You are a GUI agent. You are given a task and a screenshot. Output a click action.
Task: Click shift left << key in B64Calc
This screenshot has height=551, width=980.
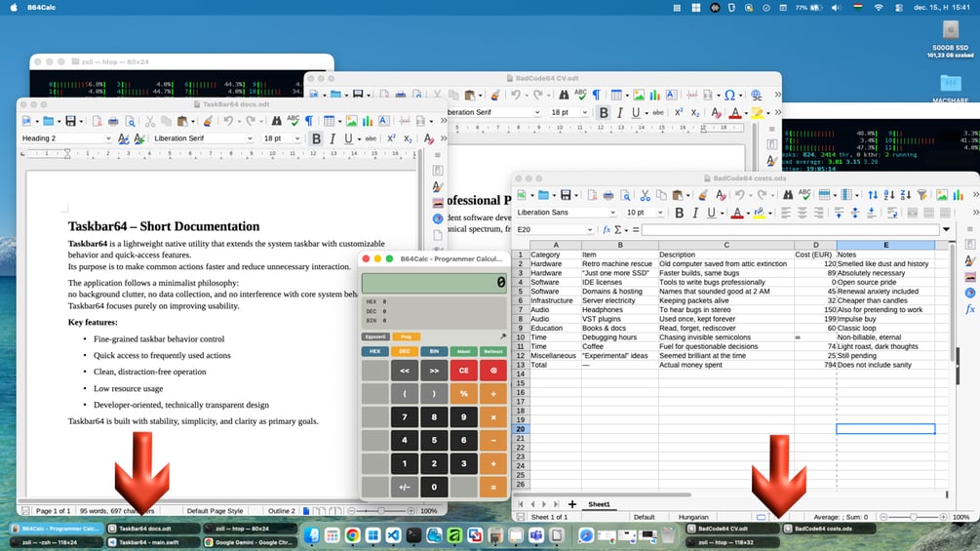pyautogui.click(x=405, y=371)
